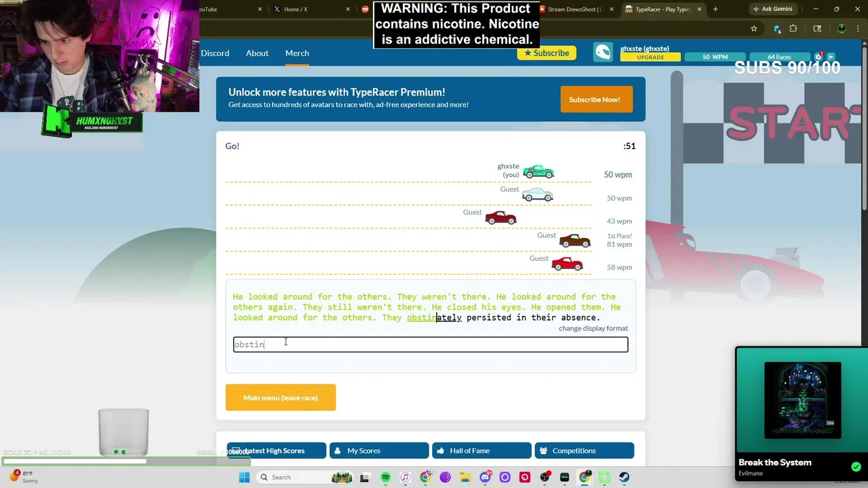Open Latest High Scores

click(277, 451)
